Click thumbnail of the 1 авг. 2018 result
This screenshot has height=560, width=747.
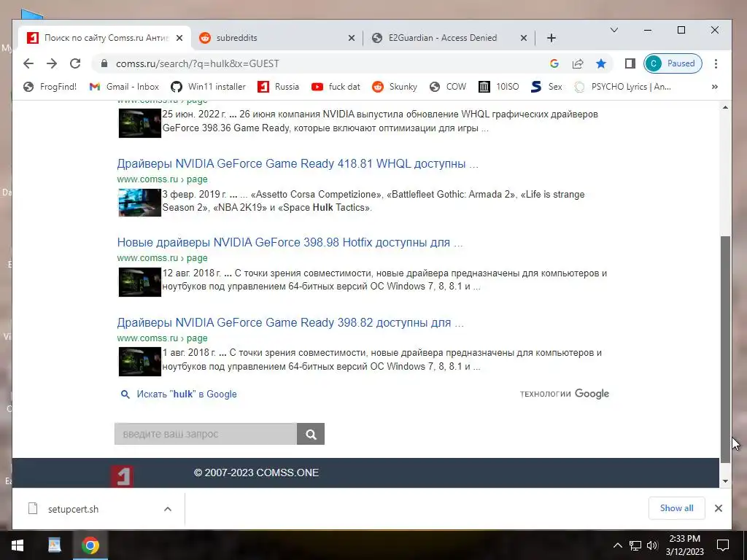click(x=140, y=362)
